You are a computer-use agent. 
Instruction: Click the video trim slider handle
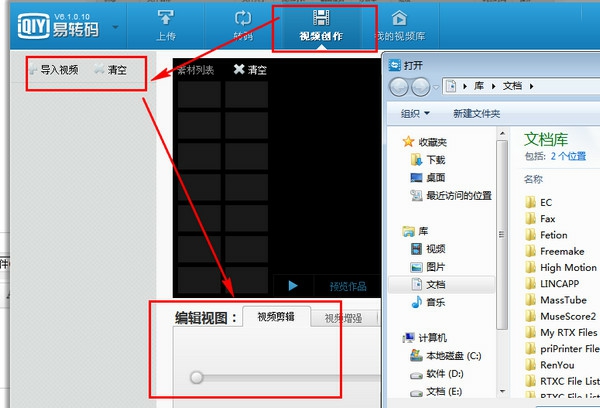pos(197,377)
